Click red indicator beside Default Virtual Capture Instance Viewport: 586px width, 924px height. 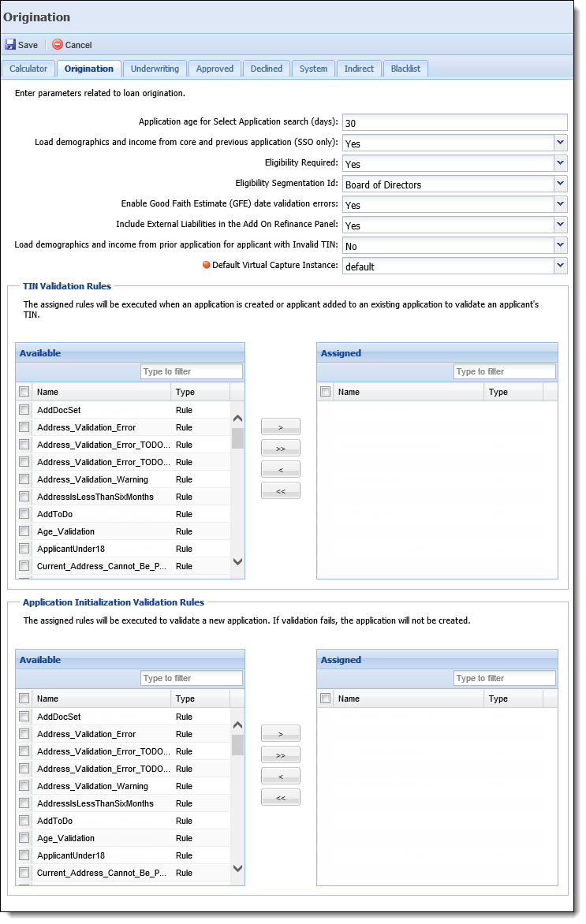point(207,265)
